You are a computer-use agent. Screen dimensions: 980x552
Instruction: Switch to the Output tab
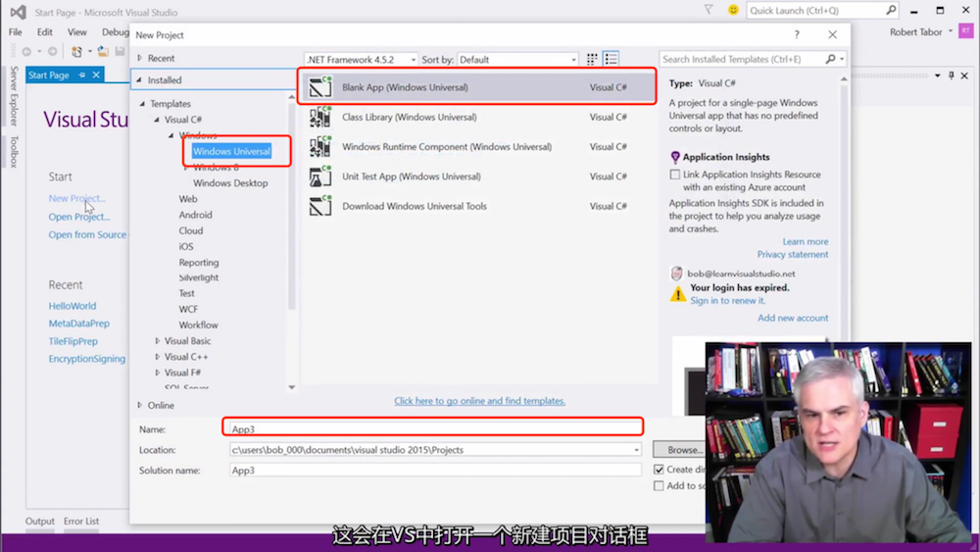pos(40,521)
